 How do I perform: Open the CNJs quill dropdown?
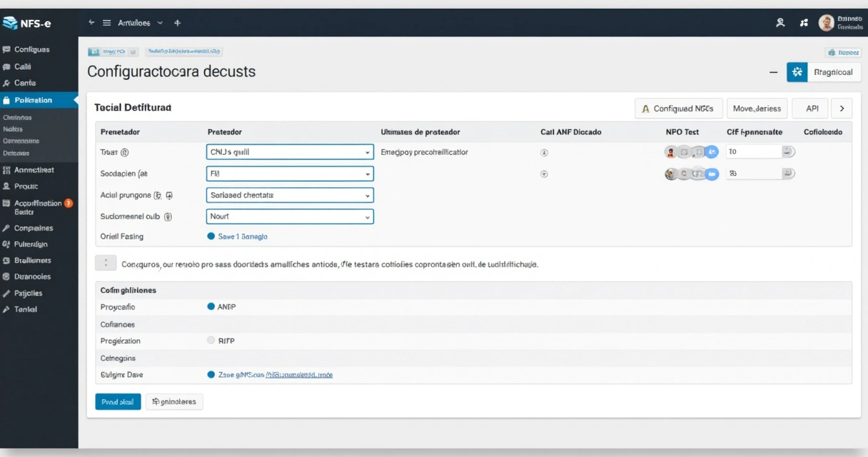click(x=289, y=151)
